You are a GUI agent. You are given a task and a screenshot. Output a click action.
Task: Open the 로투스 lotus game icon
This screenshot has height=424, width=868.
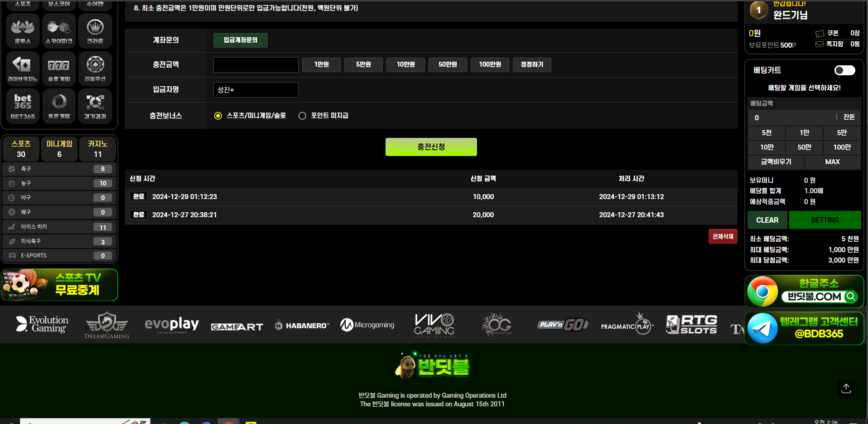click(x=23, y=30)
